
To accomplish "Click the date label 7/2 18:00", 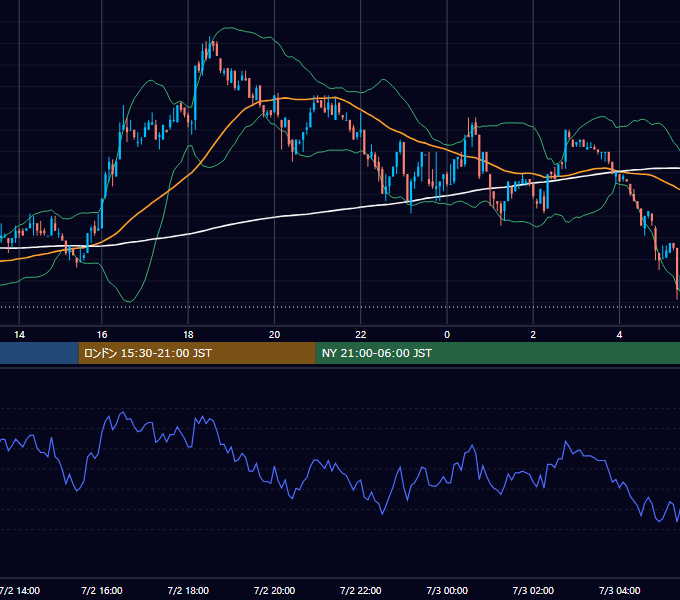I will [x=188, y=590].
